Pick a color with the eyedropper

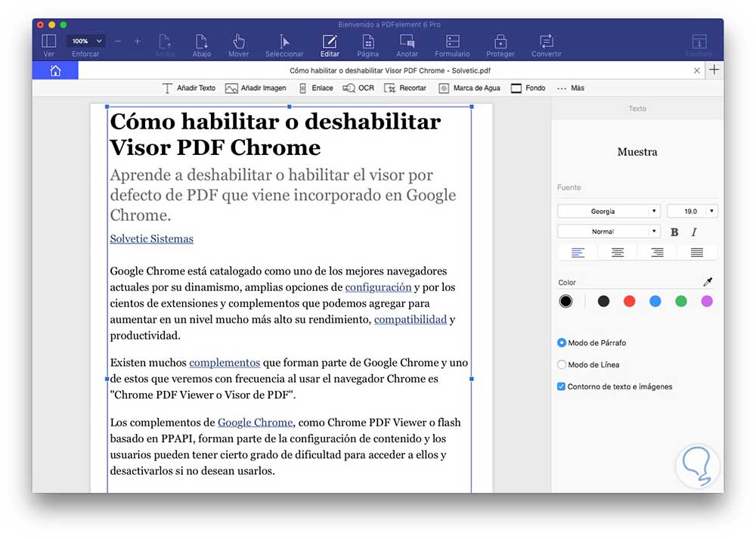708,281
